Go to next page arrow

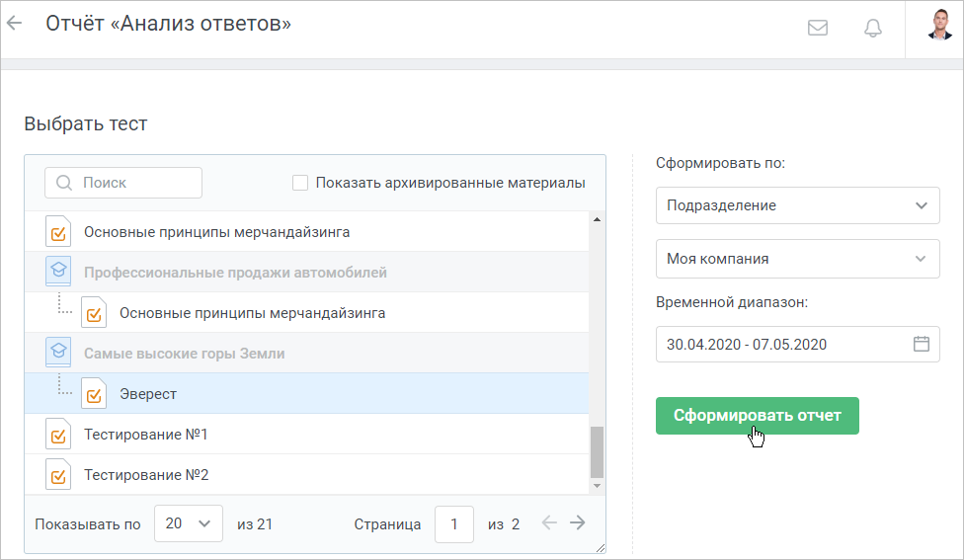(x=577, y=523)
